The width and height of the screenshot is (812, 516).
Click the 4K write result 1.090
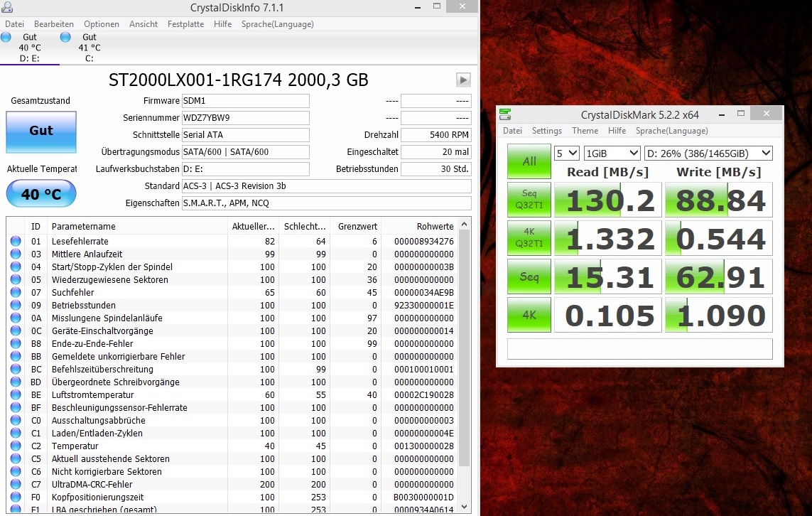tap(719, 314)
